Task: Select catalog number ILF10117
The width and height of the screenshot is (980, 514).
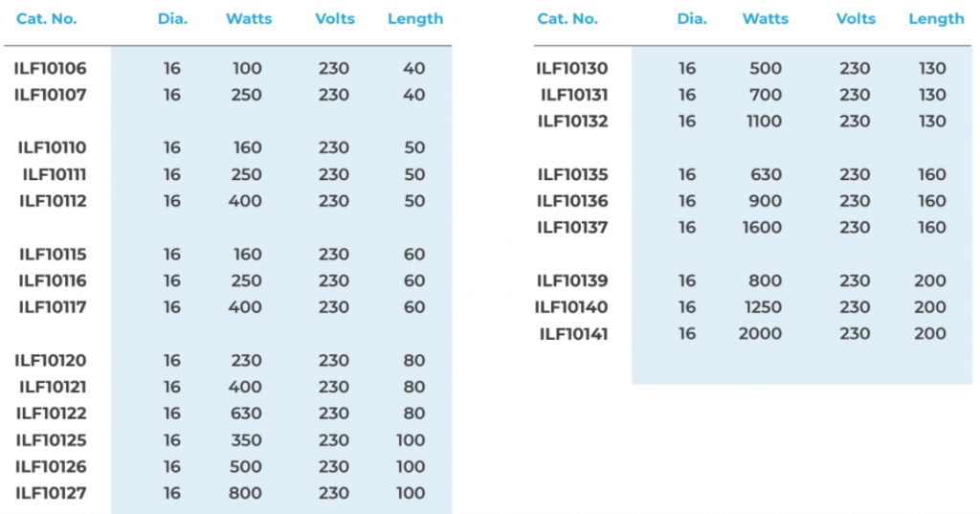Action: tap(53, 307)
